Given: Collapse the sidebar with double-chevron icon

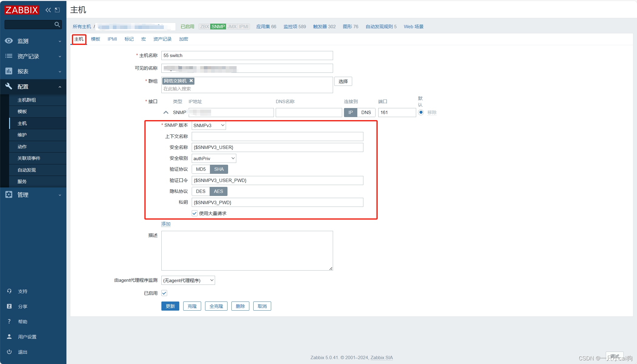Looking at the screenshot, I should pos(48,10).
